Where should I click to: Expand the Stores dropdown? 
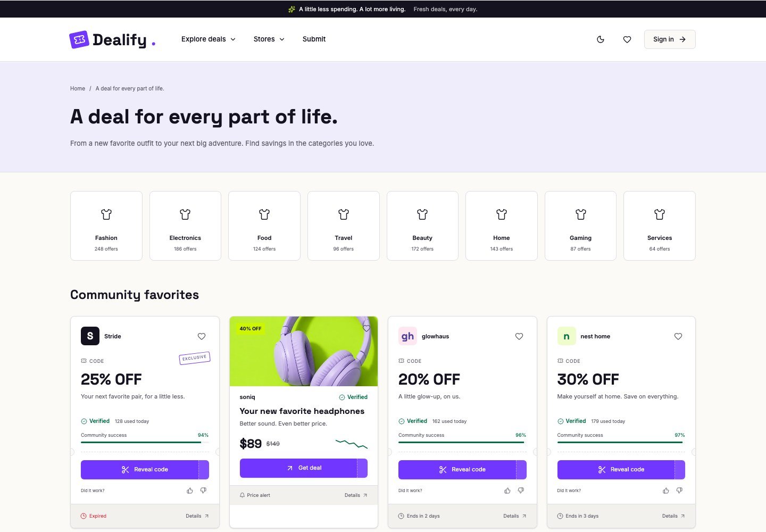(x=269, y=39)
